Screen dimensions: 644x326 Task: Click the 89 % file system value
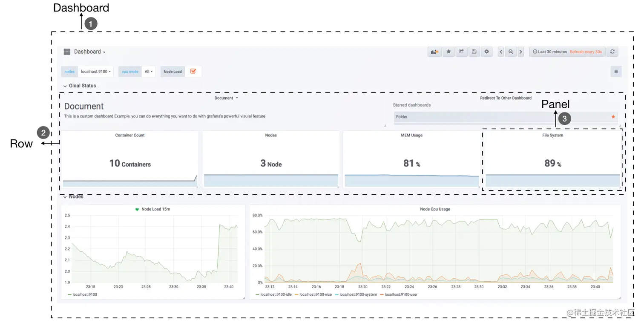(x=552, y=163)
